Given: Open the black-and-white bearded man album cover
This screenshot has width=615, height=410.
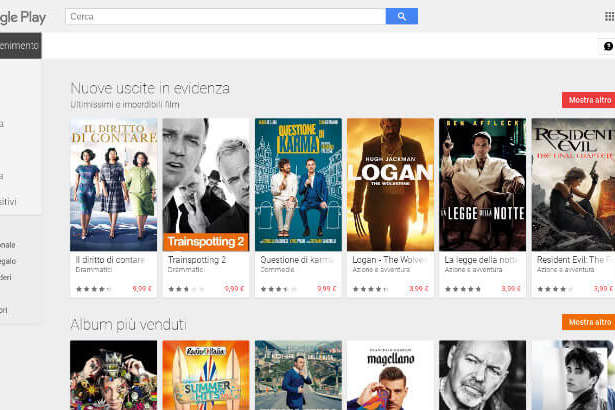Looking at the screenshot, I should 482,375.
